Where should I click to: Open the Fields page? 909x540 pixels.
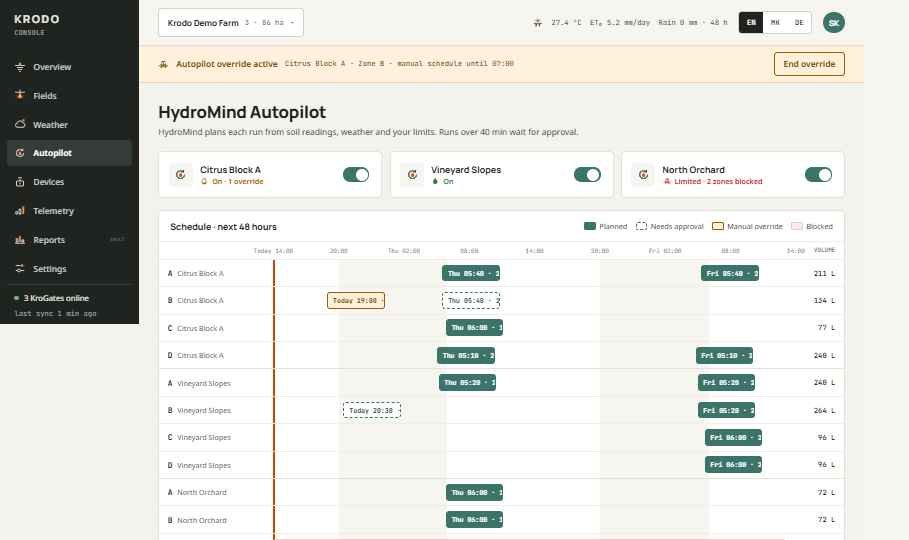coord(69,96)
